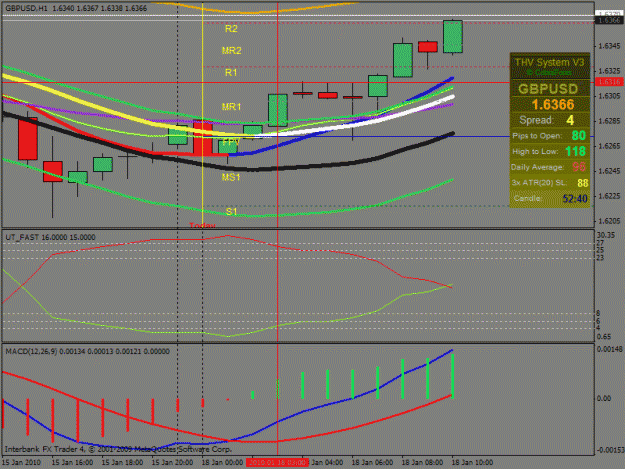Click the Spread value 4
This screenshot has width=625, height=469.
click(x=570, y=120)
